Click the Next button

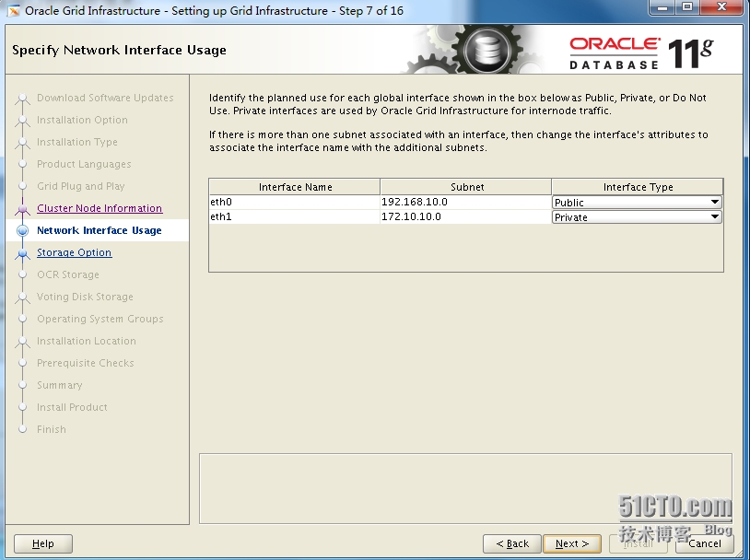click(x=572, y=543)
